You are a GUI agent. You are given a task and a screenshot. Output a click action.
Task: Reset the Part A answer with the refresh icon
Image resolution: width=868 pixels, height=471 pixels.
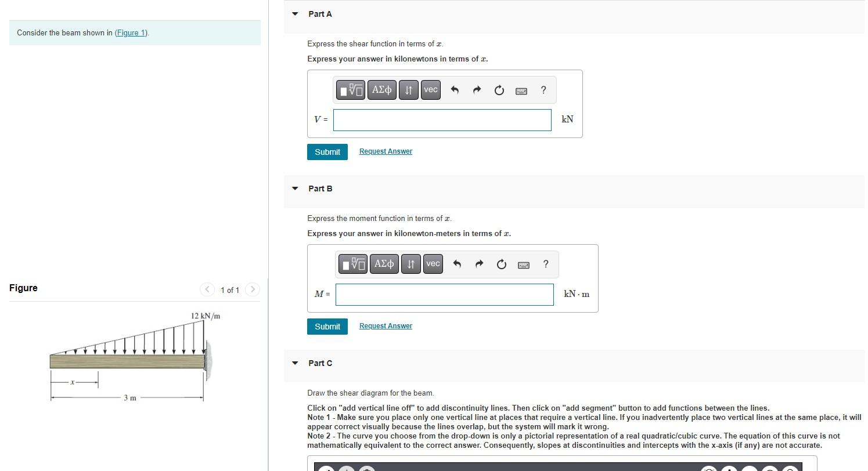click(x=499, y=90)
